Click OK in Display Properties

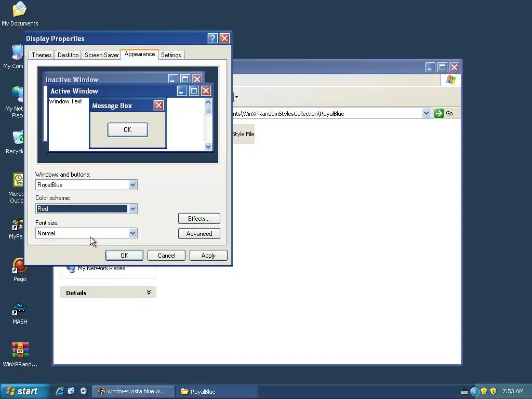[x=124, y=256]
